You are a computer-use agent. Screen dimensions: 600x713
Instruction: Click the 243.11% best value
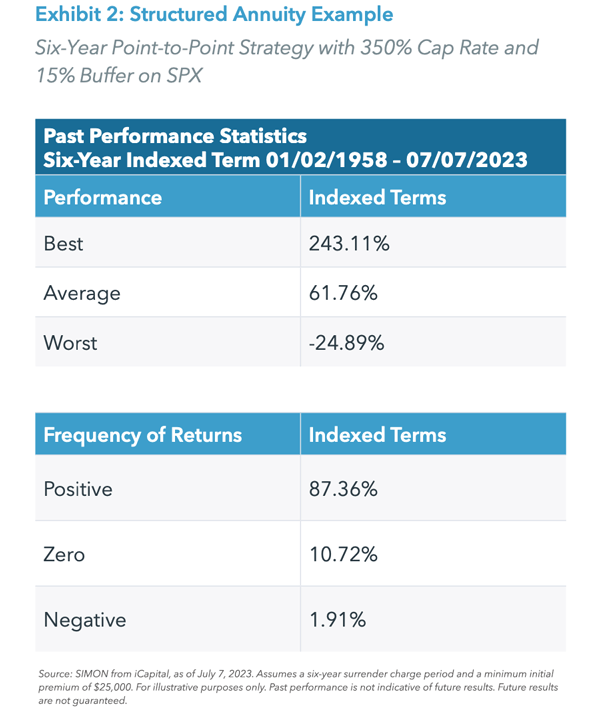pos(348,243)
